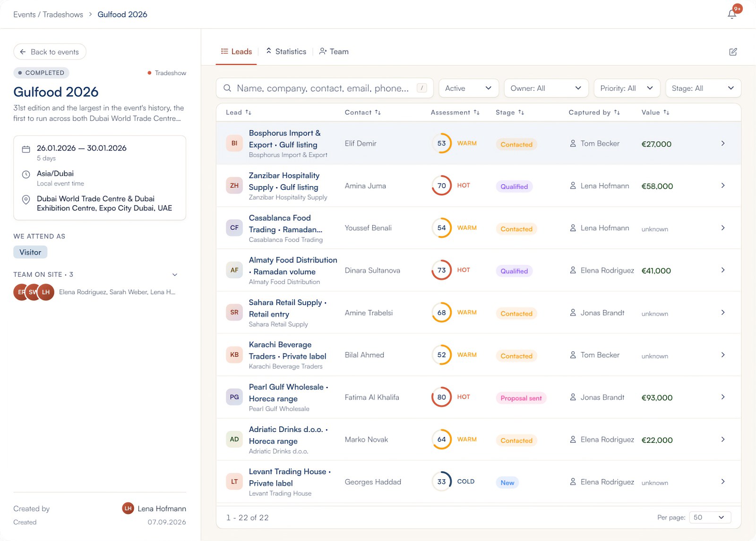
Task: Sort by the Lead column arrows
Action: [x=249, y=112]
